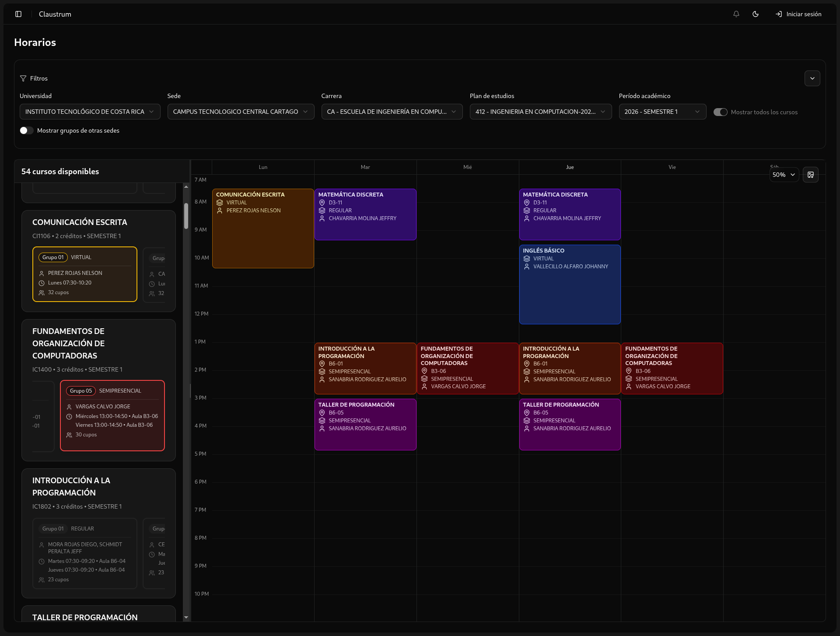Click the Filtros funnel icon
The width and height of the screenshot is (840, 636).
(23, 78)
